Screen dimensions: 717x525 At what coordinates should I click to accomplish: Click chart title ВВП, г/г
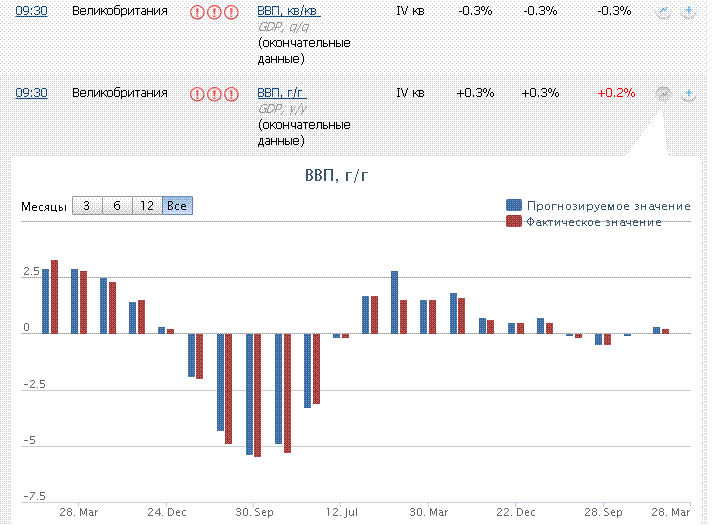(336, 175)
